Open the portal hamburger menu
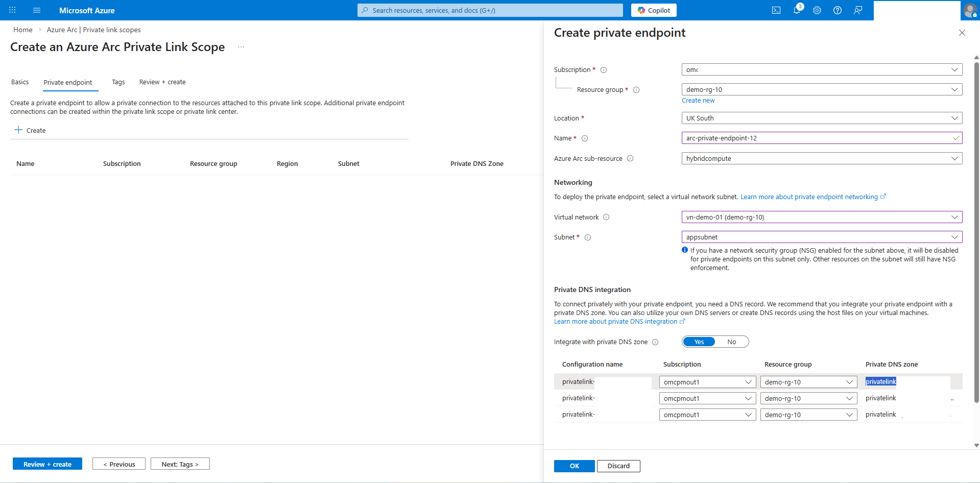This screenshot has height=483, width=980. (36, 10)
